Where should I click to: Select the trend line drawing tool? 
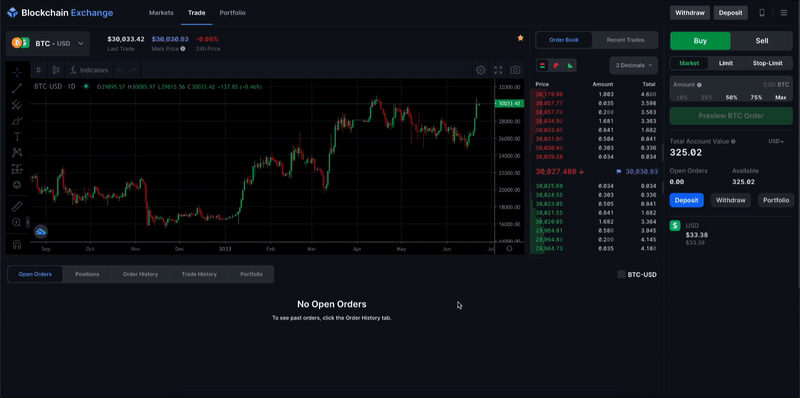(x=17, y=88)
